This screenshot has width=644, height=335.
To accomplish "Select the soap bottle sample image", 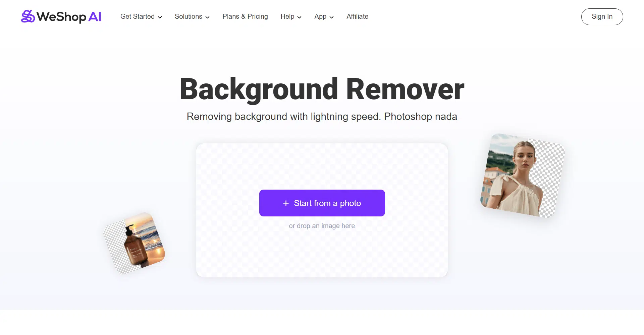I will pos(134,243).
